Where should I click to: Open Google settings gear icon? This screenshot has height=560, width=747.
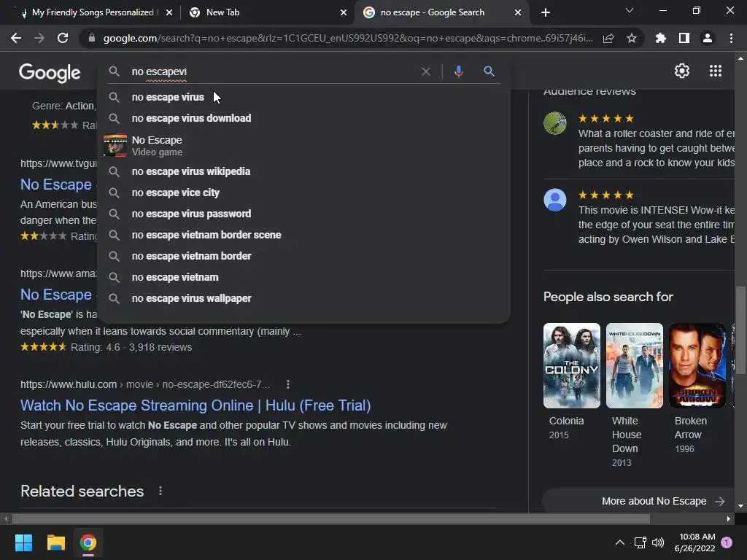click(x=682, y=71)
